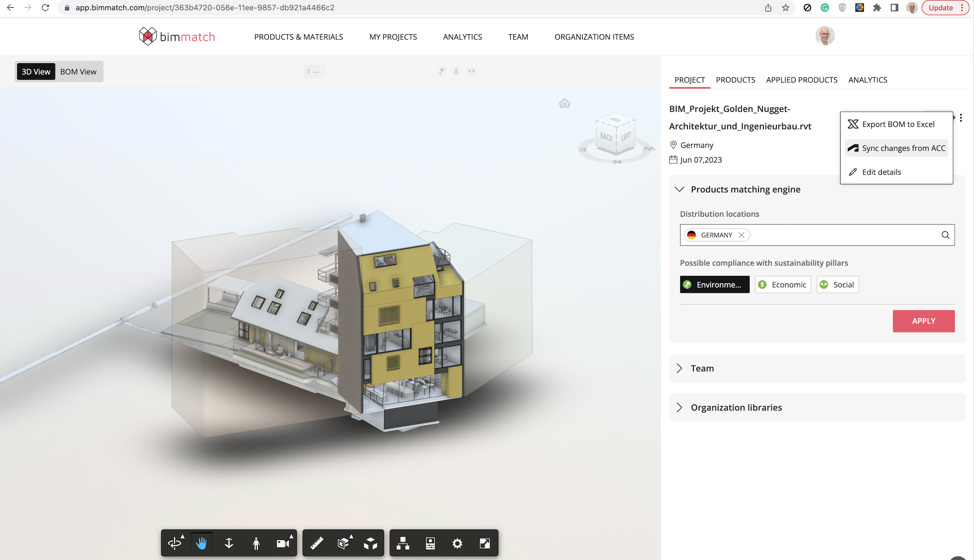Collapse the Products matching engine section
The width and height of the screenshot is (974, 560).
pyautogui.click(x=680, y=189)
